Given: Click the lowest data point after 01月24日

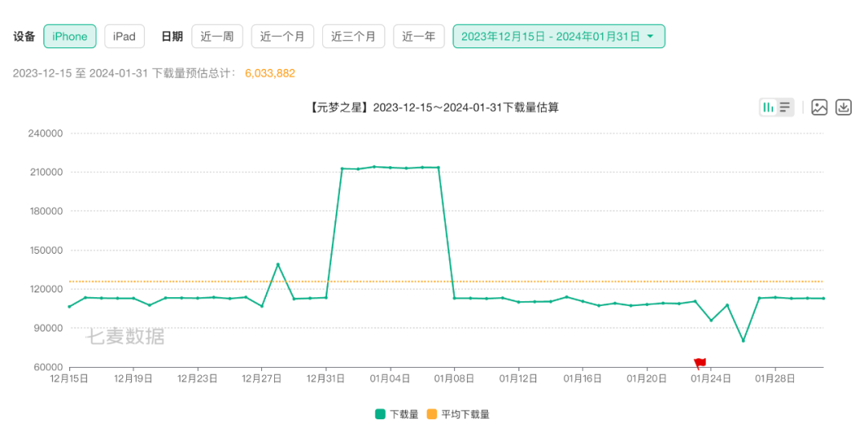Looking at the screenshot, I should tap(743, 341).
